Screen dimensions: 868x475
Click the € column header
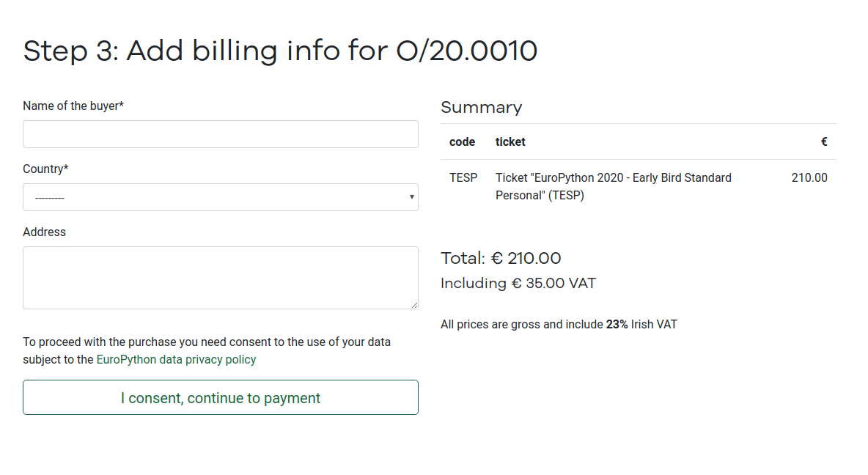coord(824,142)
